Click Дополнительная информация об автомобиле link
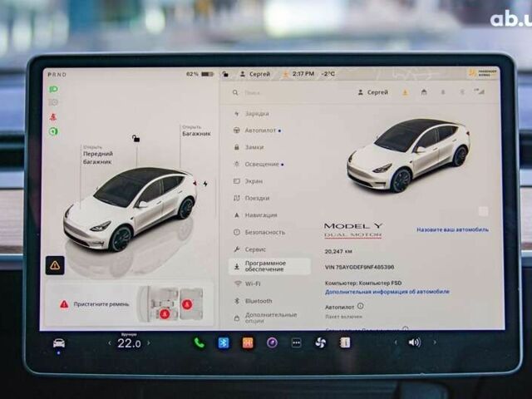Viewport: 532px width, 399px height. tap(387, 292)
